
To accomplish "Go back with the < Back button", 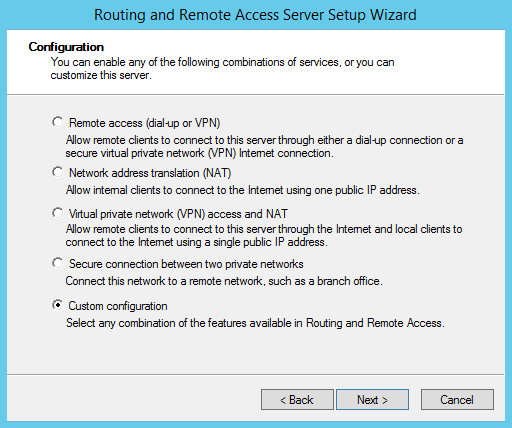I will point(297,399).
